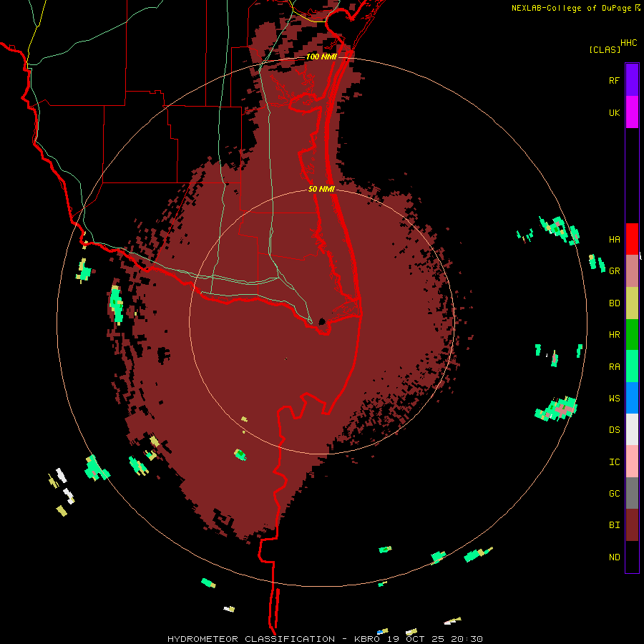Click the 20:30 timestamp

(468, 639)
